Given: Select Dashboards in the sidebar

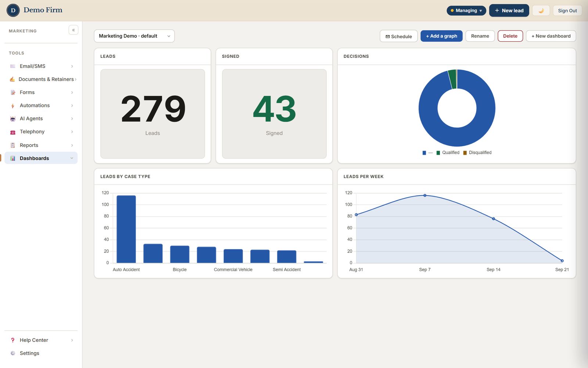Looking at the screenshot, I should [x=41, y=158].
